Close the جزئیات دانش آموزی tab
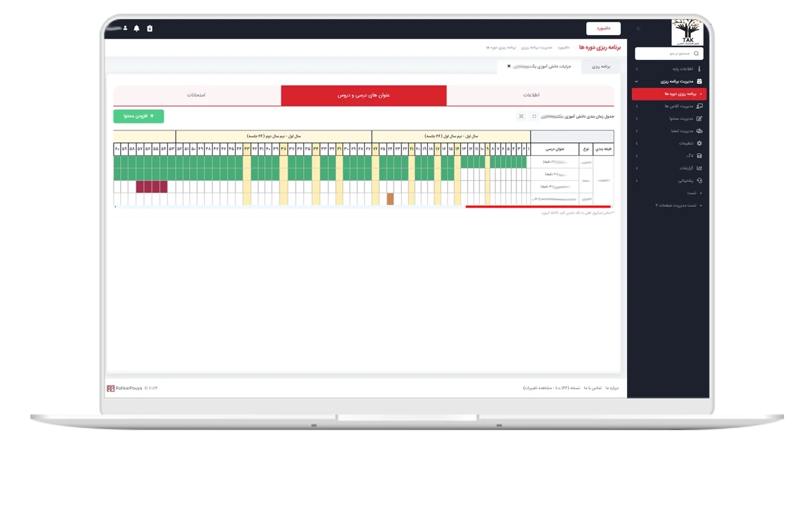 (x=509, y=67)
